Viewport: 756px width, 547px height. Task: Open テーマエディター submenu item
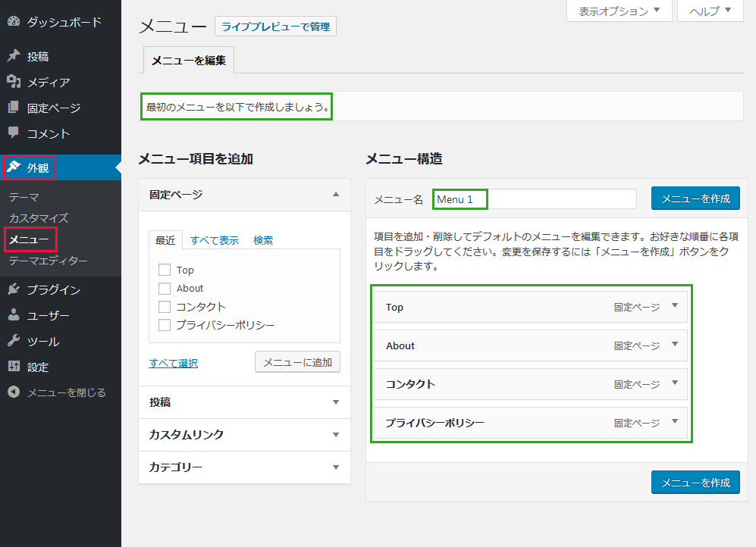pyautogui.click(x=49, y=261)
